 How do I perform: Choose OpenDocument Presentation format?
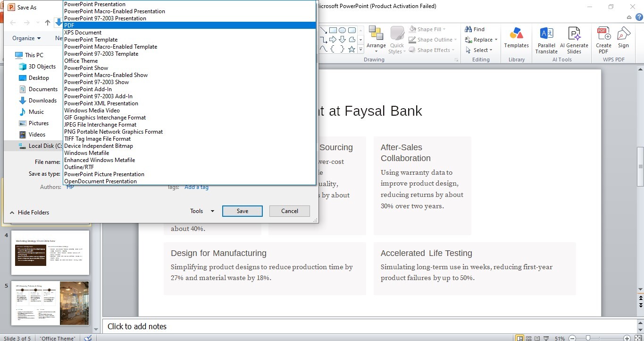click(190, 181)
